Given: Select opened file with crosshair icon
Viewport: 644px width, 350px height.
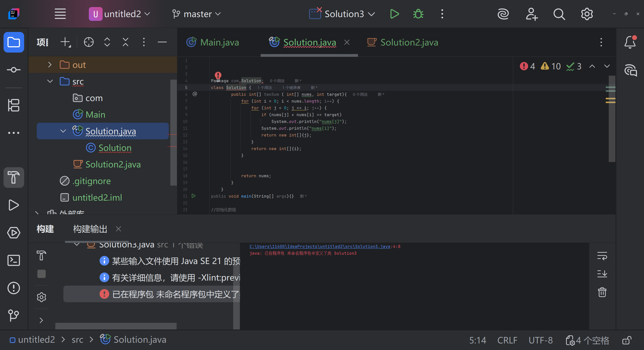Looking at the screenshot, I should [89, 42].
